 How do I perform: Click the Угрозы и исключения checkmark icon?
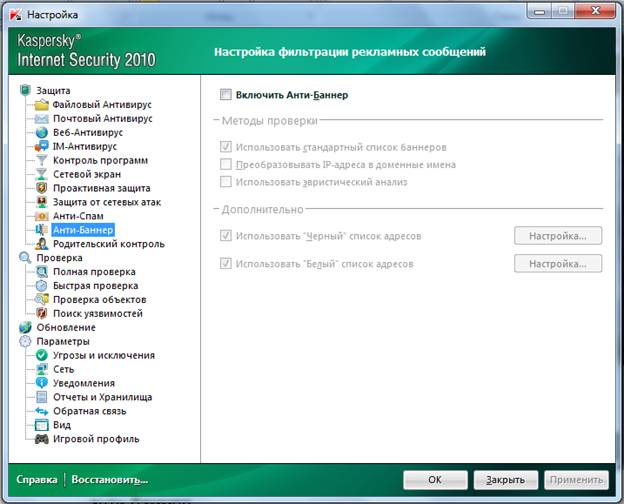coord(41,356)
